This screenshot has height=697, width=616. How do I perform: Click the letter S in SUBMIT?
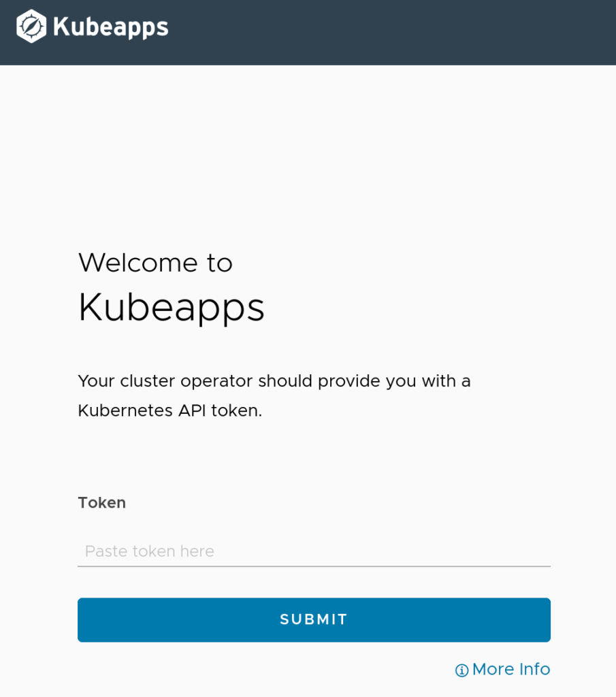pos(285,619)
